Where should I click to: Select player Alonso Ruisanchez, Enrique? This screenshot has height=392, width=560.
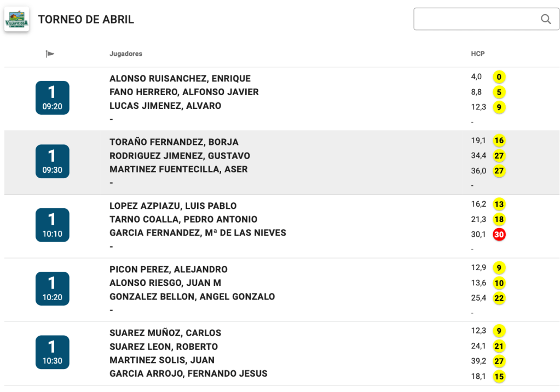coord(180,79)
